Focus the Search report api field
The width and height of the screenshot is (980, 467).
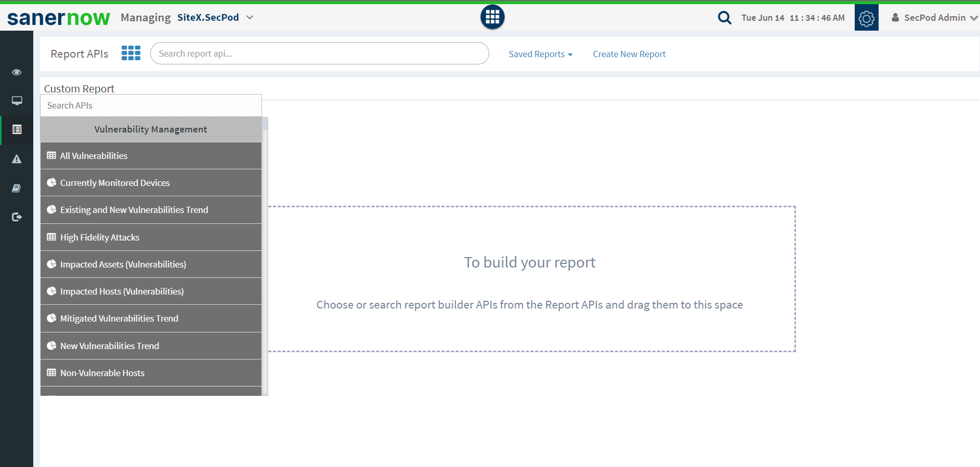tap(319, 54)
